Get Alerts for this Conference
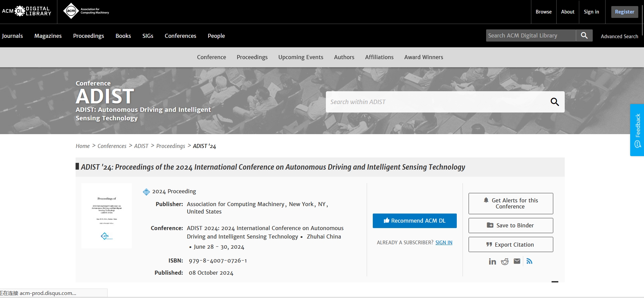Screen dimensions: 644x298 [x=511, y=203]
